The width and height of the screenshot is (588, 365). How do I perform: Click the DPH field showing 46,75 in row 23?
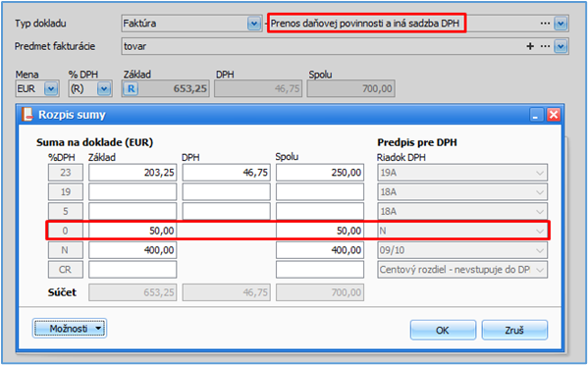coord(226,173)
